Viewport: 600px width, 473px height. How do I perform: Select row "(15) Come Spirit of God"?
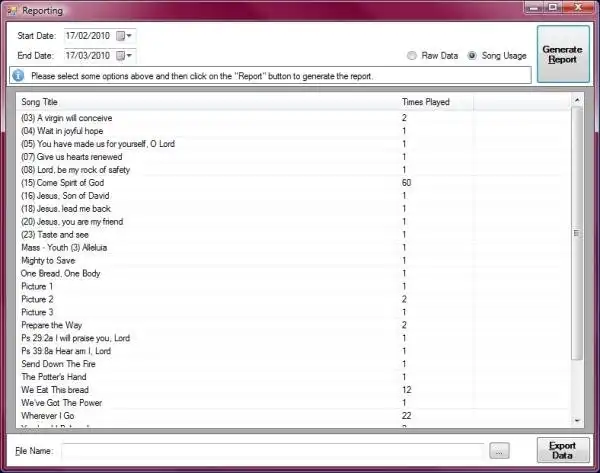(x=293, y=183)
